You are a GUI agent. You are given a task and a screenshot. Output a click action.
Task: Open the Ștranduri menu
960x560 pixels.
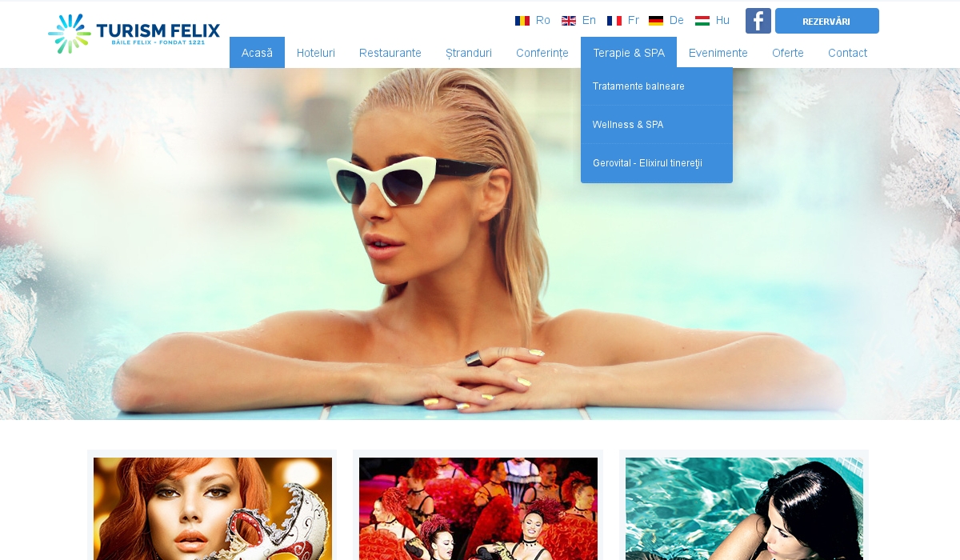click(x=469, y=53)
